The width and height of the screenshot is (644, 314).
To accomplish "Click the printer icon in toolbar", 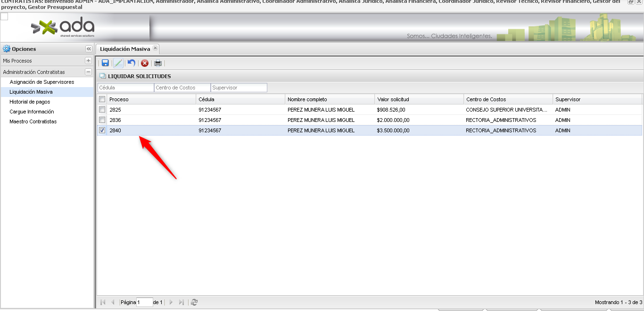I will (158, 63).
